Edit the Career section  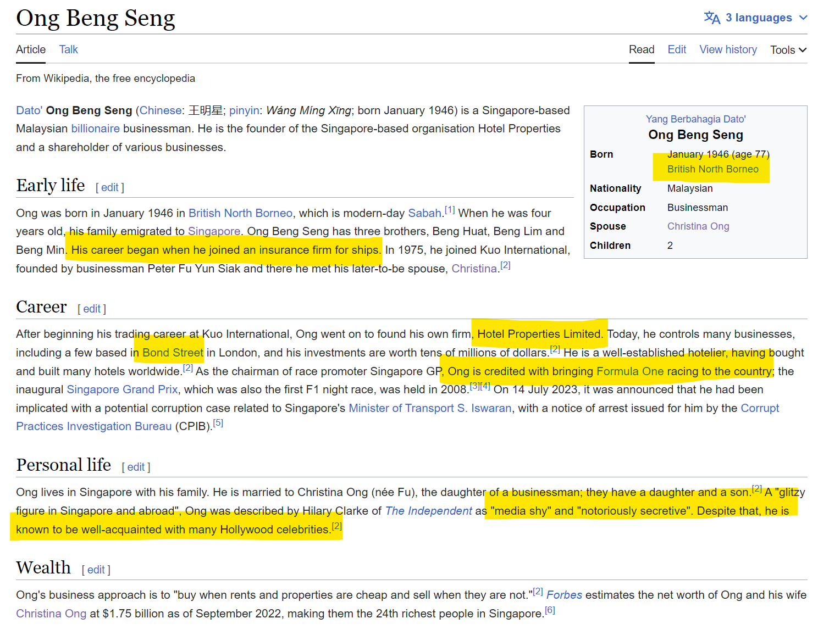[x=92, y=309]
